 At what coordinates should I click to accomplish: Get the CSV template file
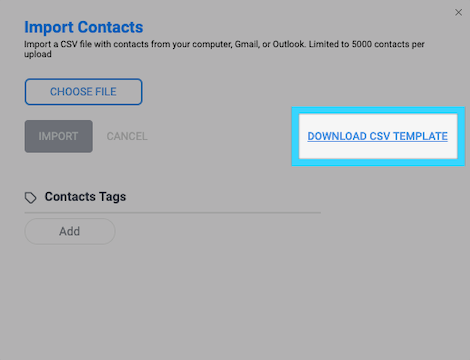pos(377,136)
